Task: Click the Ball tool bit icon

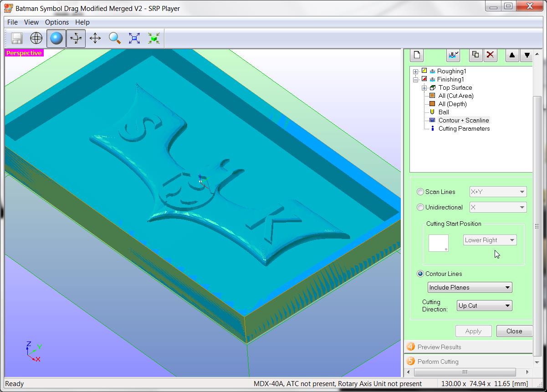Action: (x=432, y=112)
